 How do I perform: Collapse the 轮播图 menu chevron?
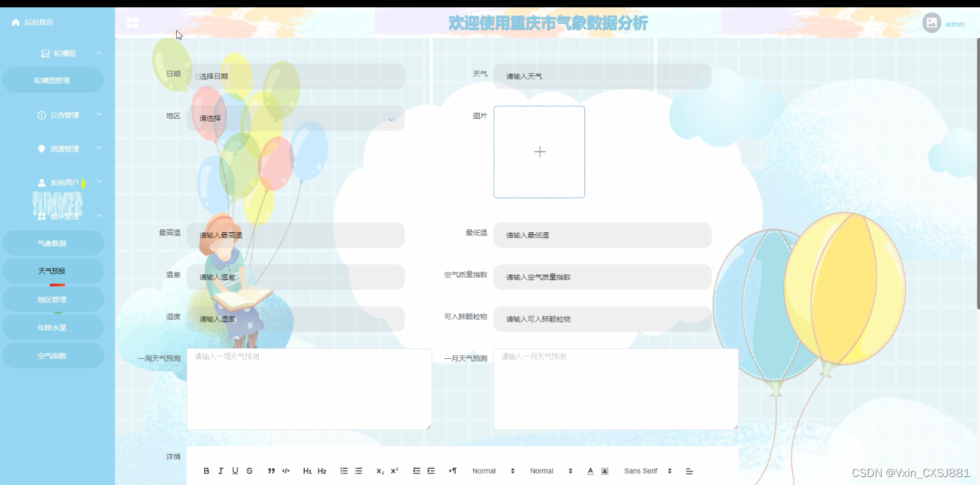99,53
